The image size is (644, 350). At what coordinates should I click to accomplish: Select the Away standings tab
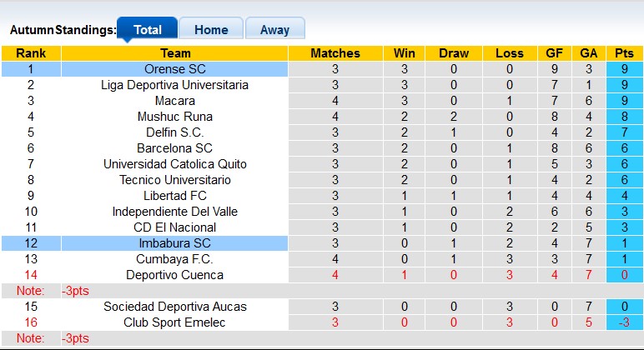[x=274, y=29]
